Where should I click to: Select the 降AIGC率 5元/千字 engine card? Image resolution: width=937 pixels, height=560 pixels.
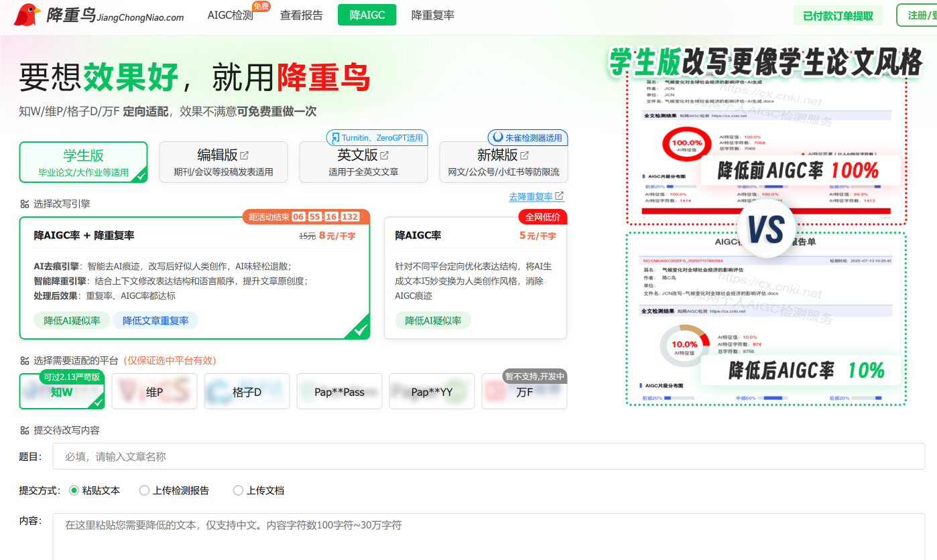476,278
